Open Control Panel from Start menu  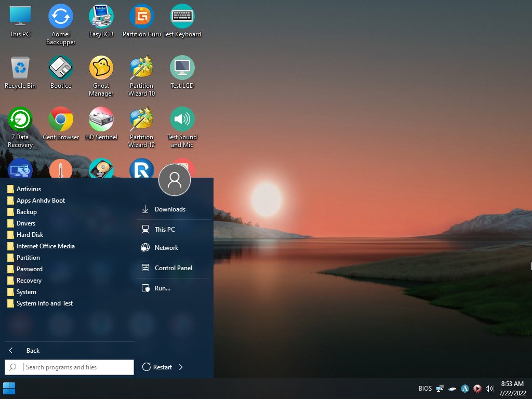173,268
